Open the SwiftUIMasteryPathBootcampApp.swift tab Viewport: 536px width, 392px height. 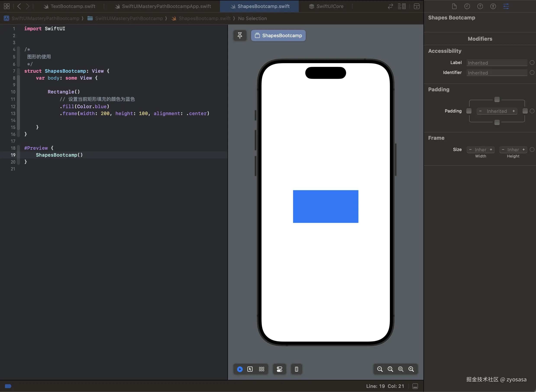click(166, 6)
